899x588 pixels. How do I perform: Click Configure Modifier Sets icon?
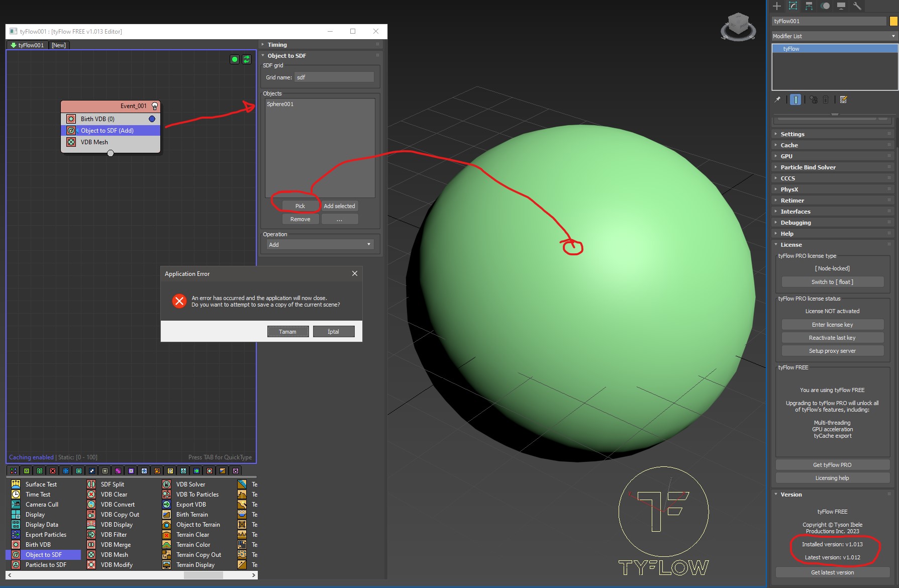pyautogui.click(x=844, y=100)
